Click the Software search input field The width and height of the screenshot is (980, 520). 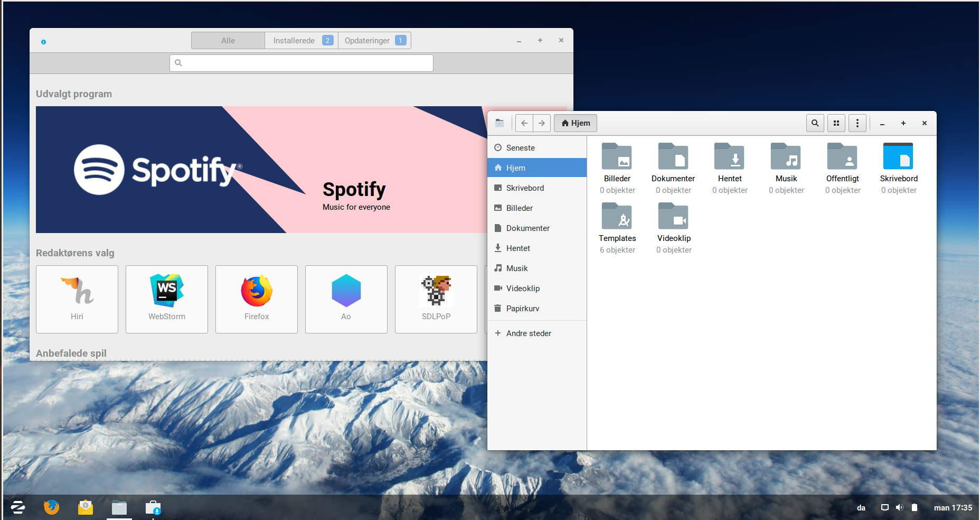coord(301,63)
